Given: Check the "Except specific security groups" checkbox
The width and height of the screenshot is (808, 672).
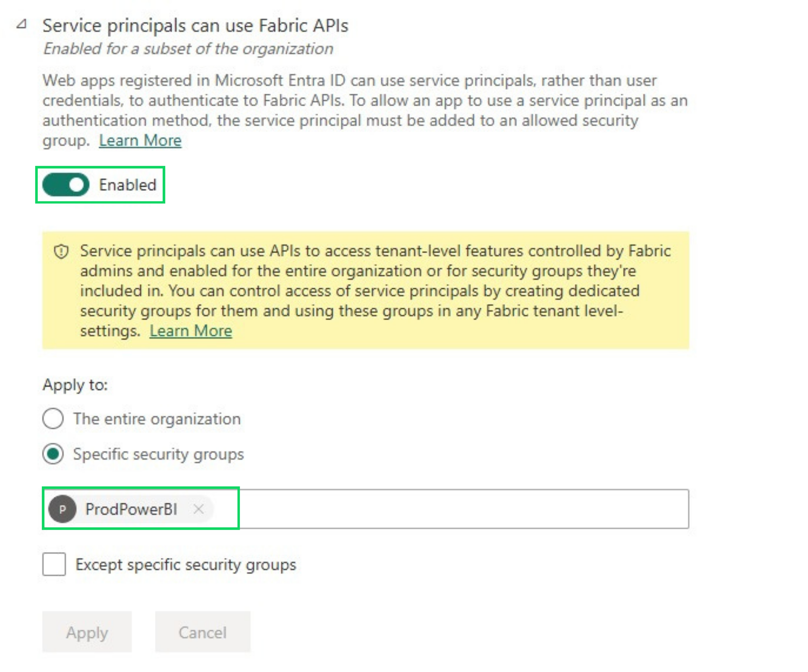Looking at the screenshot, I should [x=54, y=564].
